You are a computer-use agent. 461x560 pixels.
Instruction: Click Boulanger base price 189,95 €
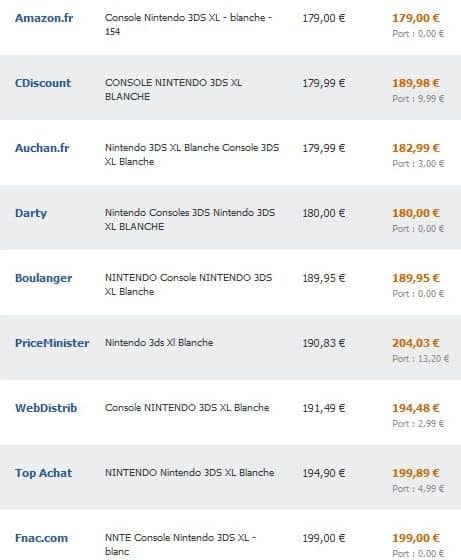pos(324,278)
